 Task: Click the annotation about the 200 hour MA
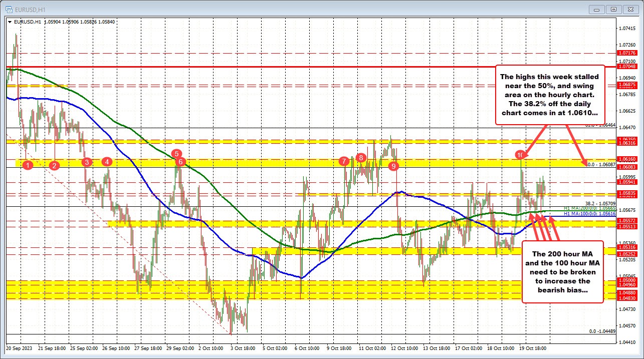click(x=562, y=273)
